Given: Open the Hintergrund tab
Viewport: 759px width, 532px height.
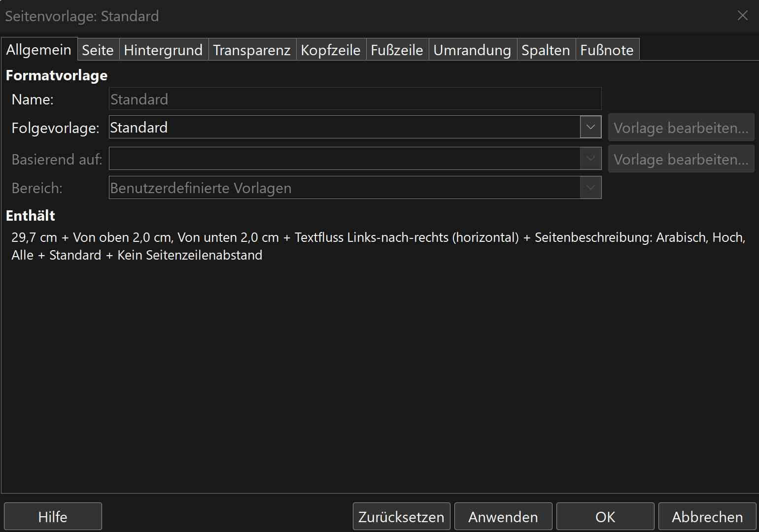Looking at the screenshot, I should pos(163,49).
